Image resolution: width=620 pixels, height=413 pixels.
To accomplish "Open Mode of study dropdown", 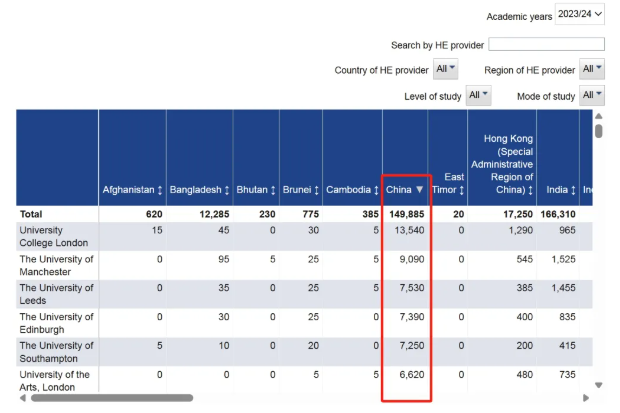I will (592, 95).
